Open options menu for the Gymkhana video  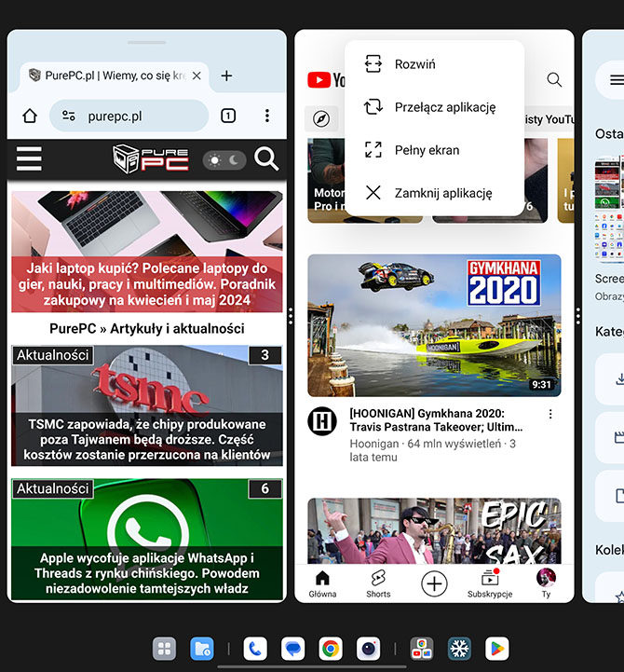(x=550, y=414)
